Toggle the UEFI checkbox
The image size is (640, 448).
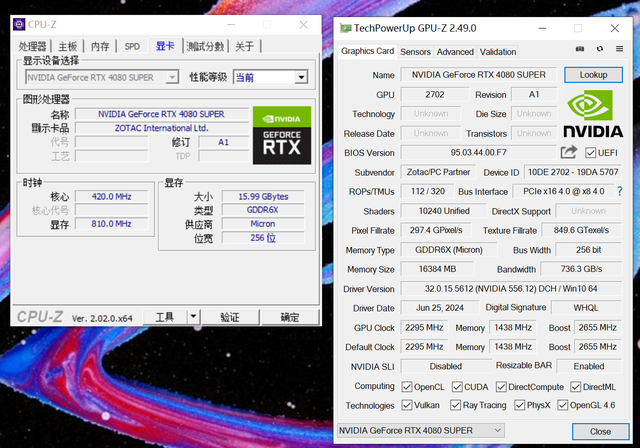pyautogui.click(x=590, y=153)
